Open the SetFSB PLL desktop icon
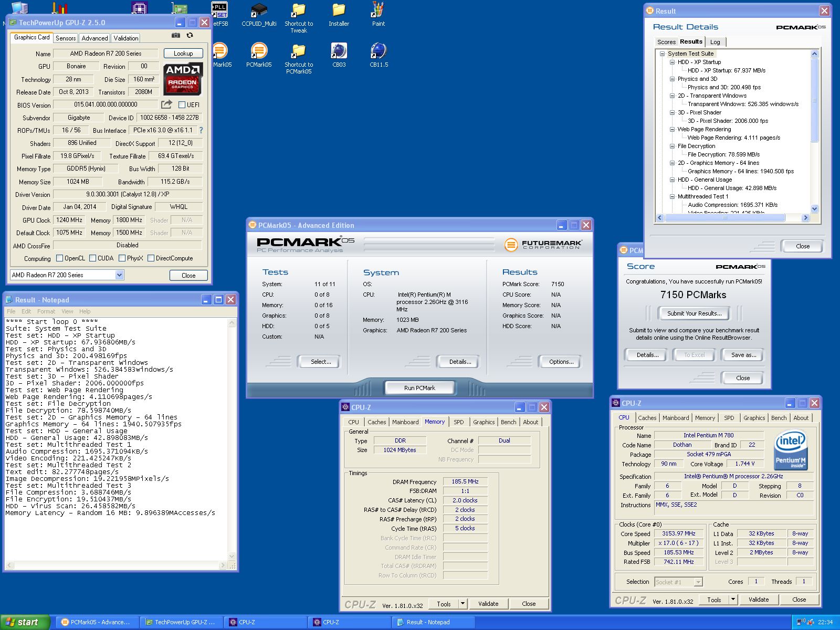 coord(219,14)
